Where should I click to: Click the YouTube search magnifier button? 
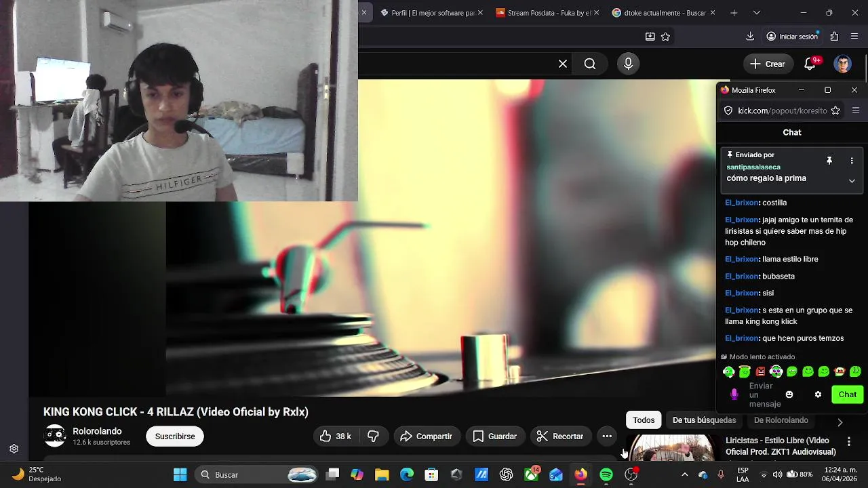tap(590, 64)
